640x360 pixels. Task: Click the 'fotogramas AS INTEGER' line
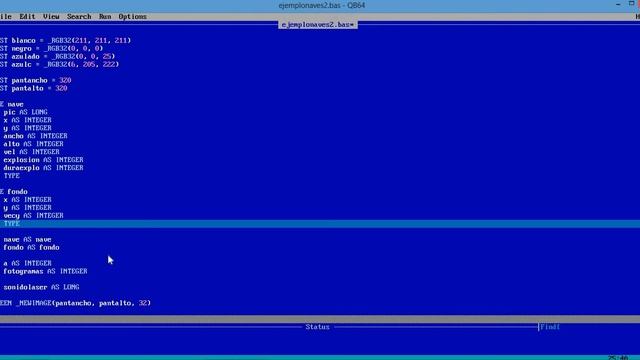45,271
